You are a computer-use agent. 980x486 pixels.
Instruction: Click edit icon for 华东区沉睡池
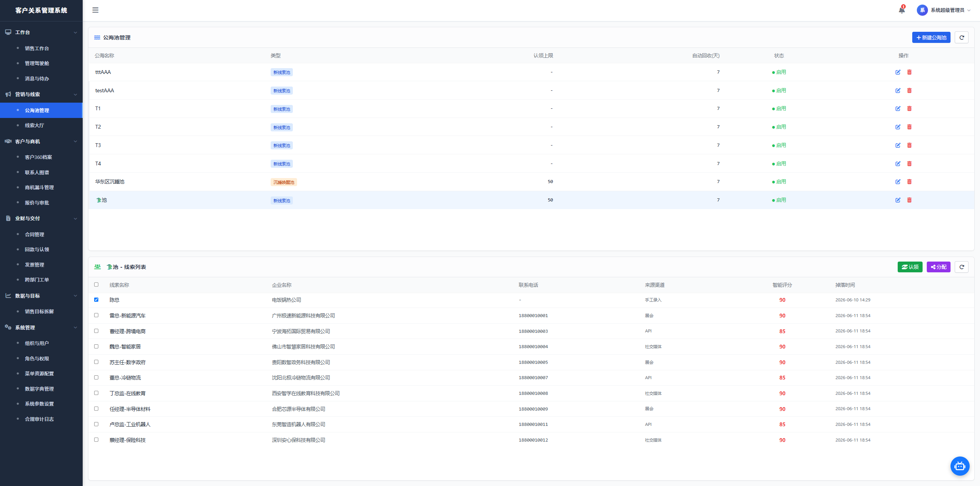898,182
